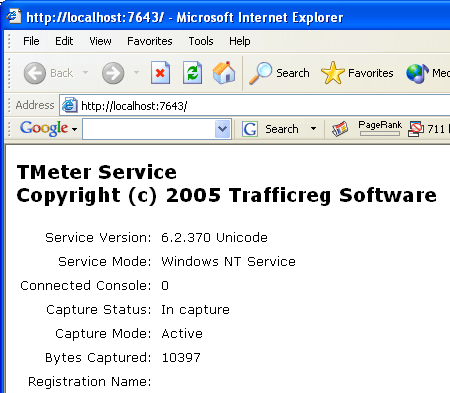Click the Active capture mode value
The image size is (450, 393).
click(182, 334)
